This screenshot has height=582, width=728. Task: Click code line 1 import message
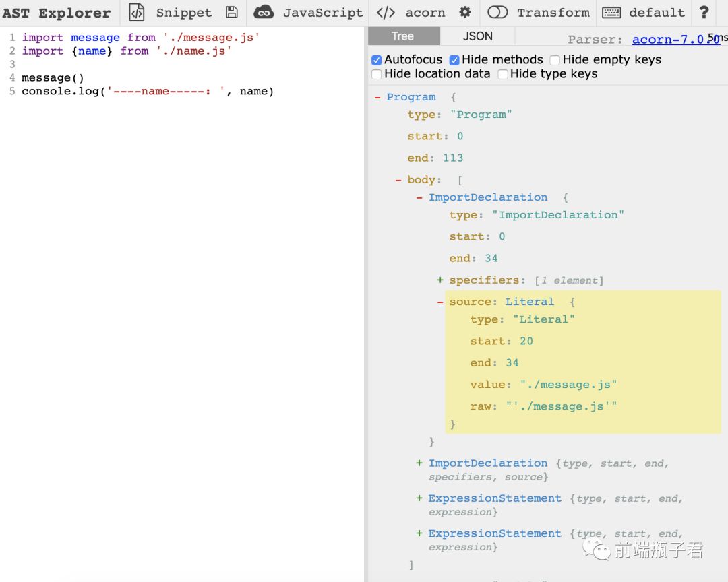point(140,38)
